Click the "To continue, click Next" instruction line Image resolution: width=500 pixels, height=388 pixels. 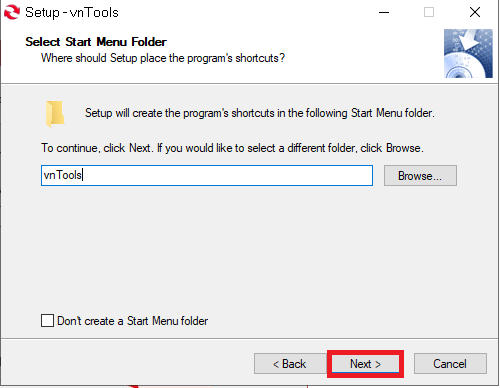[x=232, y=148]
